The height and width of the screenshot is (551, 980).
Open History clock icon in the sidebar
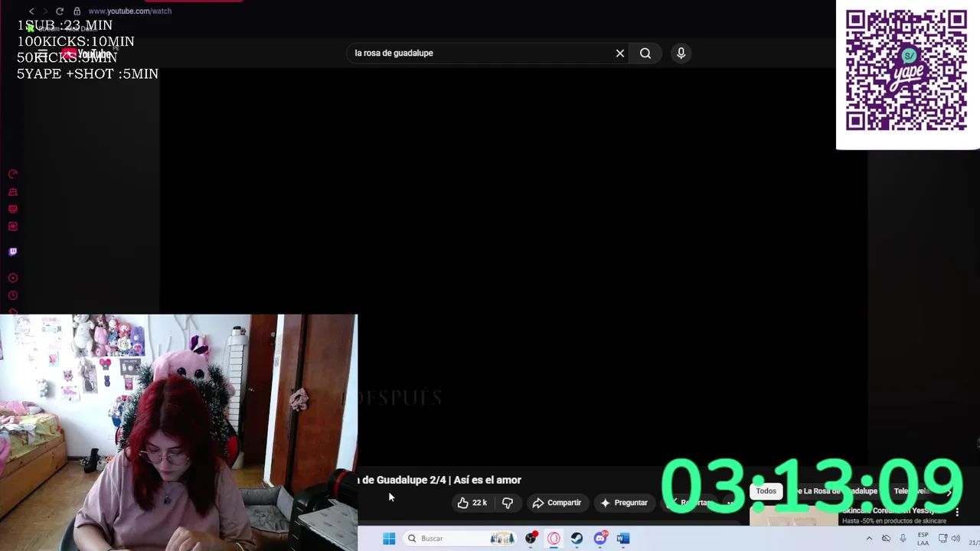13,296
